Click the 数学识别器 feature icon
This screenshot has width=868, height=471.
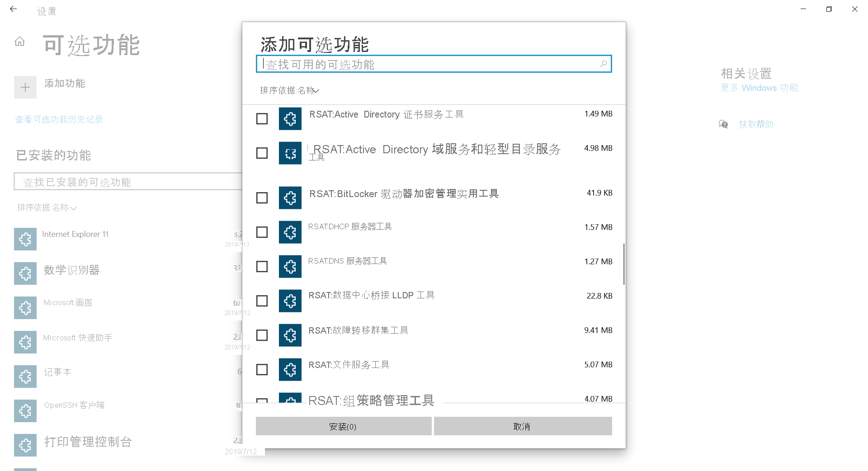25,273
